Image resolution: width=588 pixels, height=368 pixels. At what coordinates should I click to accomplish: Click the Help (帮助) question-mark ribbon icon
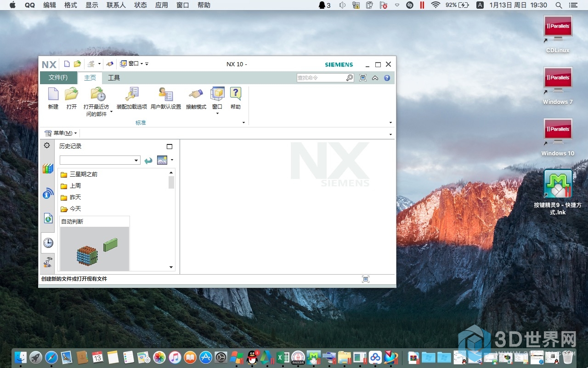point(236,94)
